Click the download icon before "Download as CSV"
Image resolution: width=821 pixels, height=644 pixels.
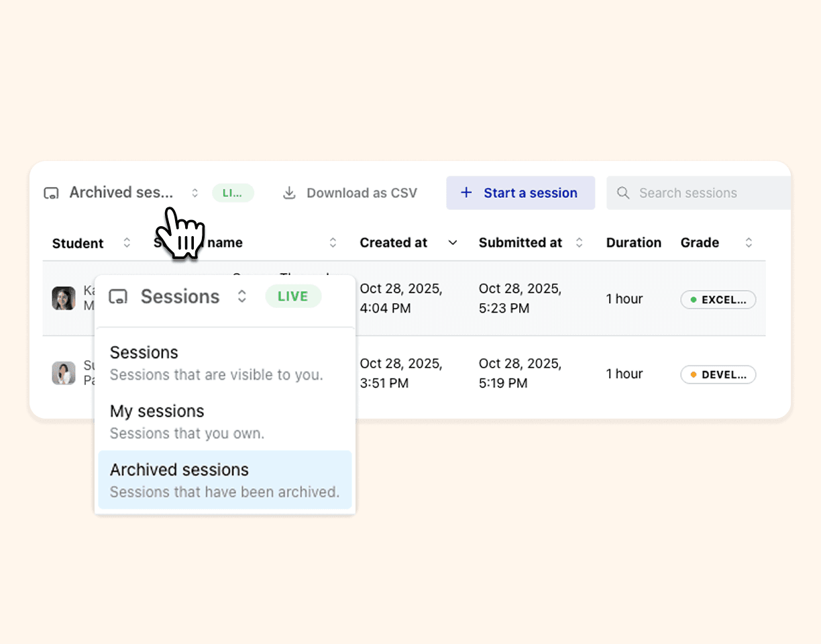click(289, 193)
